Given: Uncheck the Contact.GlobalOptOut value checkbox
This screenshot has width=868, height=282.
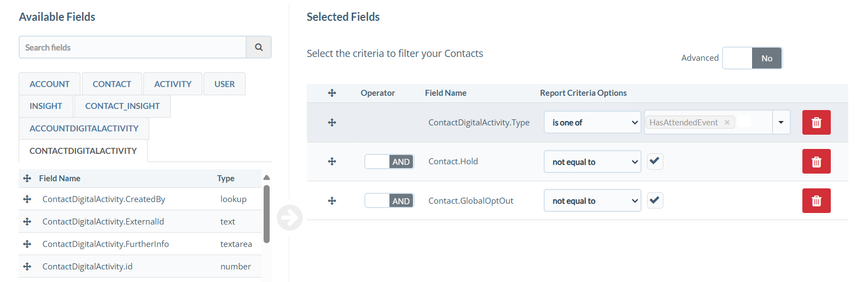Looking at the screenshot, I should coord(655,200).
